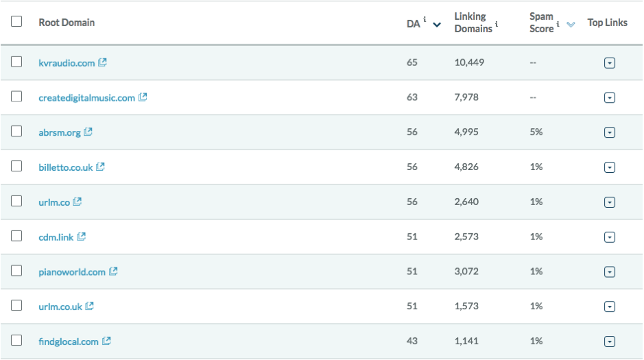Click the urlm.co.uk domain link
644x360 pixels.
[60, 306]
